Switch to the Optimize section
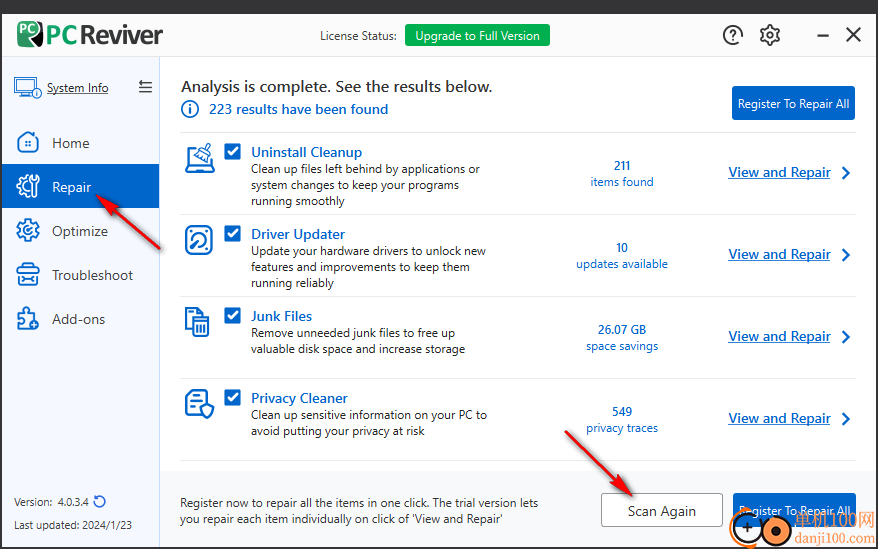The width and height of the screenshot is (878, 549). point(80,231)
